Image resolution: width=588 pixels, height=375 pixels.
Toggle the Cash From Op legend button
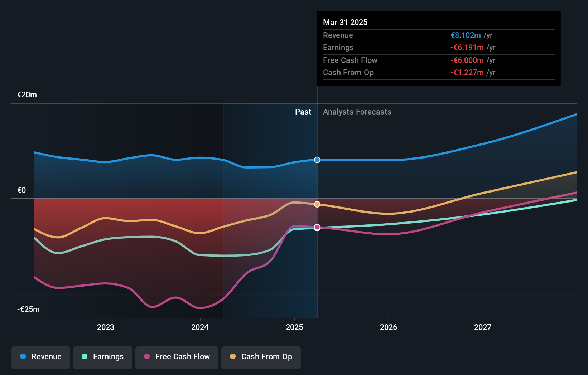click(x=261, y=357)
